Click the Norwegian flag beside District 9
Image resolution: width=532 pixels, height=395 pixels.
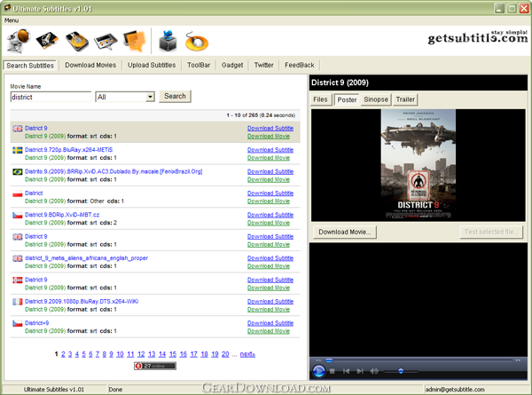(x=18, y=280)
